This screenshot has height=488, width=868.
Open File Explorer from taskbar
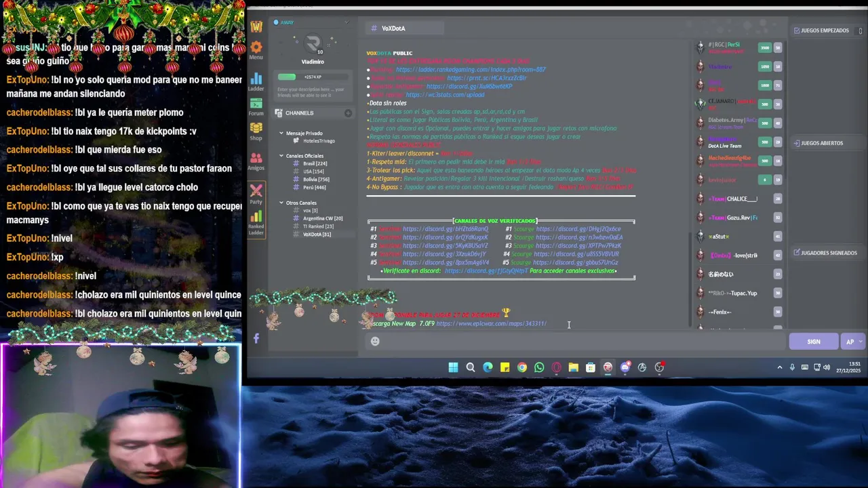pyautogui.click(x=573, y=367)
